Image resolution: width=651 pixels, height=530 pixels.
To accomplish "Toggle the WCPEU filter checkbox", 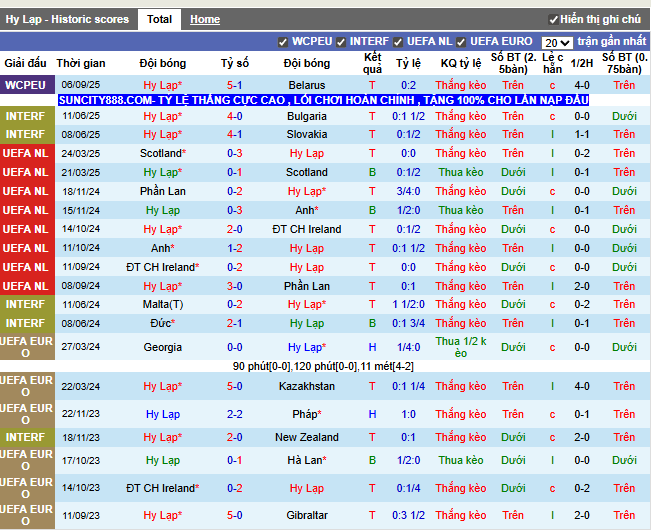I will (x=283, y=42).
